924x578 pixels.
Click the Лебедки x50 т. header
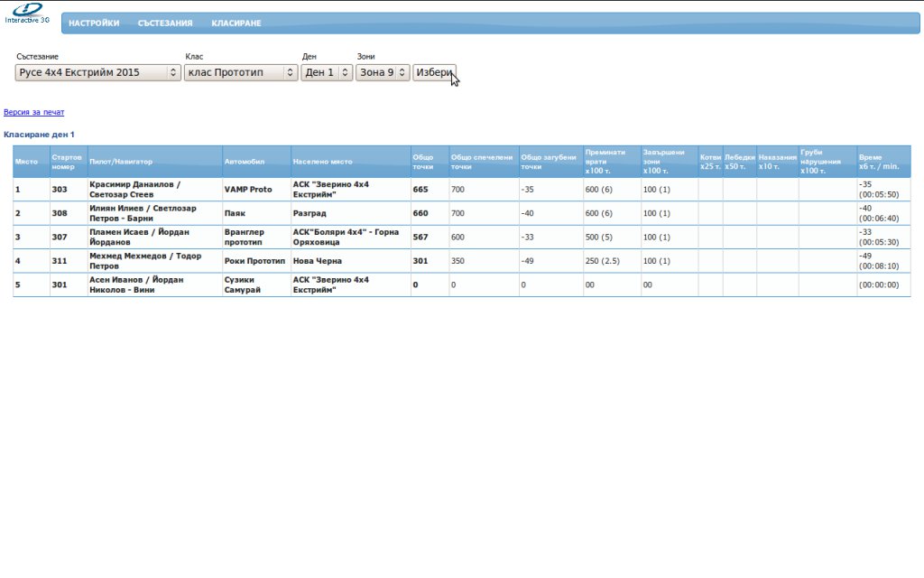(740, 162)
